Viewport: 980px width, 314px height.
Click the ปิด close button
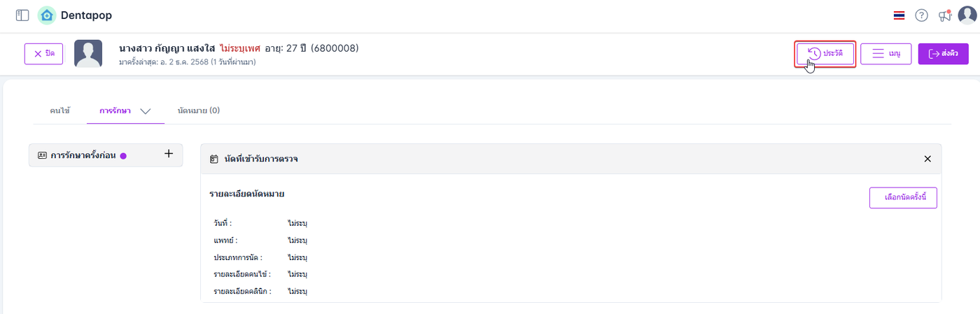click(44, 54)
